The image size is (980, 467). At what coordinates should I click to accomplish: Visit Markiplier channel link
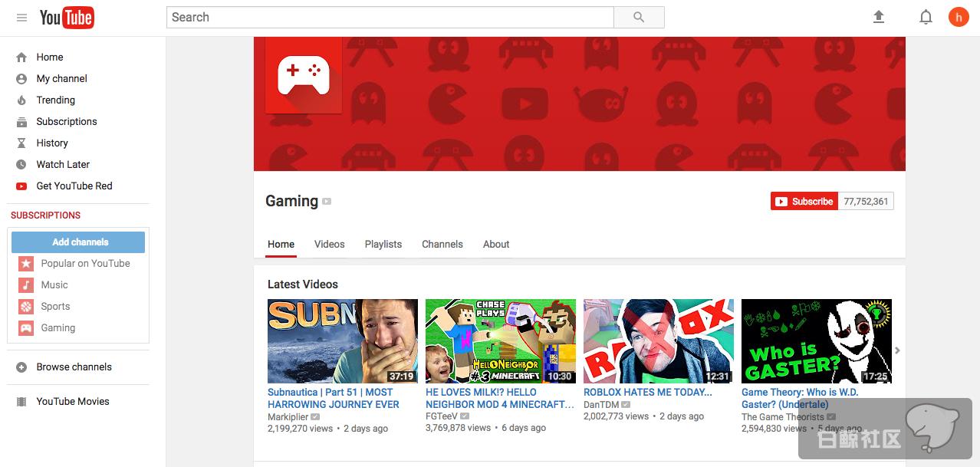(x=288, y=416)
